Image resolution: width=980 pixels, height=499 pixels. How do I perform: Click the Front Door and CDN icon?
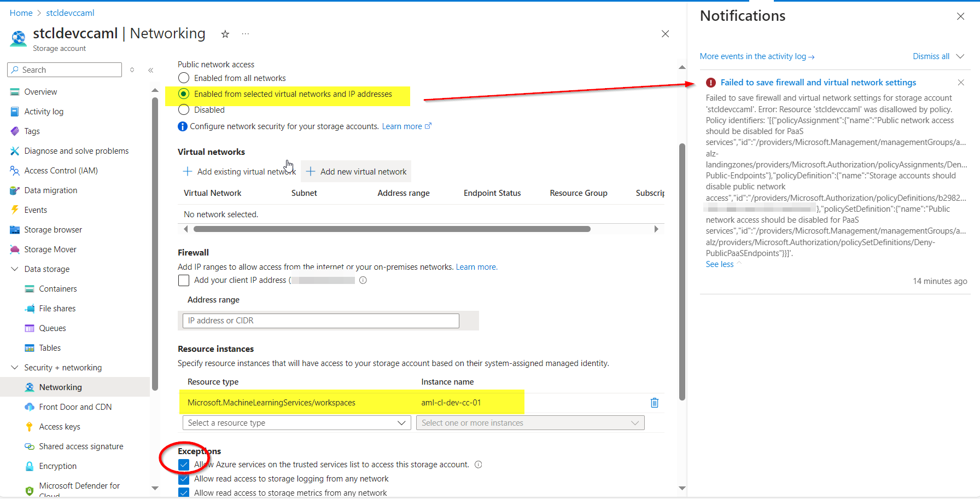30,407
